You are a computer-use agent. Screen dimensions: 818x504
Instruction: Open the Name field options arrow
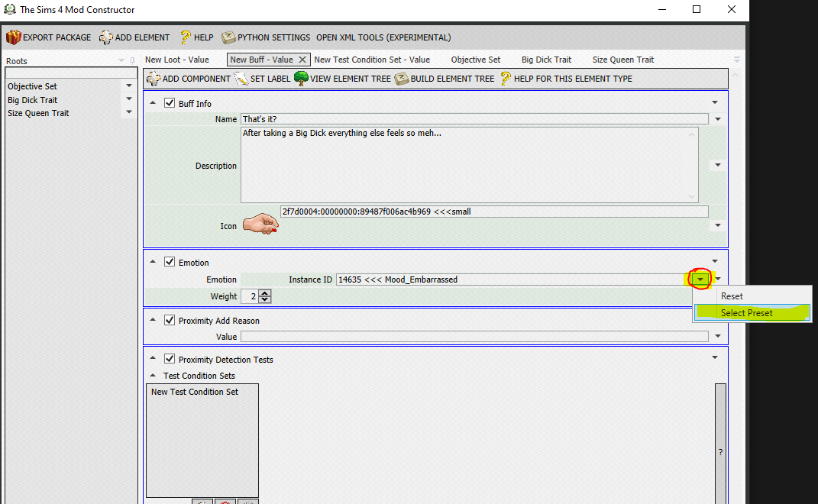coord(718,119)
